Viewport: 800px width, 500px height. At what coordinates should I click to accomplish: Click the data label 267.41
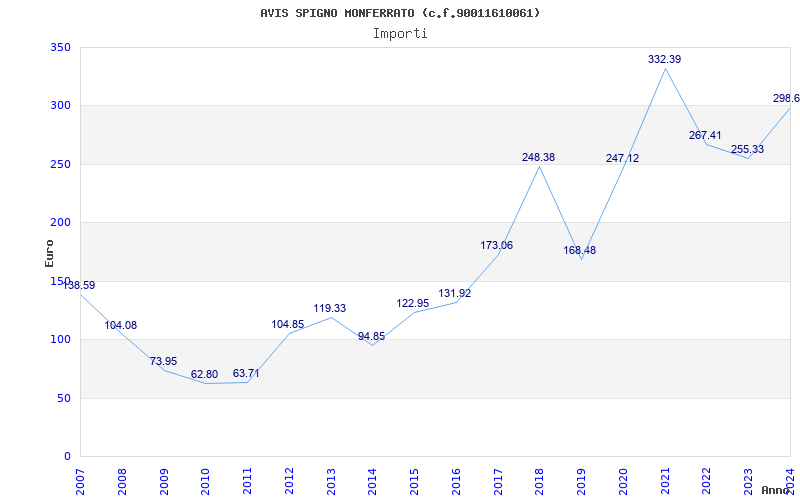point(705,136)
